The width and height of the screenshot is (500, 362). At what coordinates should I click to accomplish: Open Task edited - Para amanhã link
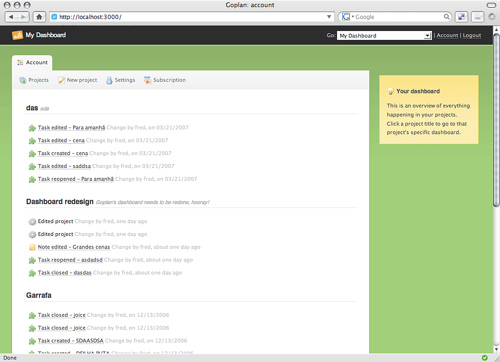[x=71, y=127]
